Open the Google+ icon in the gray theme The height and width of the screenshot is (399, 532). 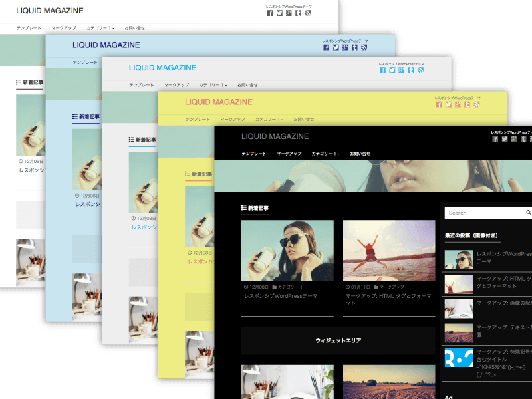(x=402, y=70)
